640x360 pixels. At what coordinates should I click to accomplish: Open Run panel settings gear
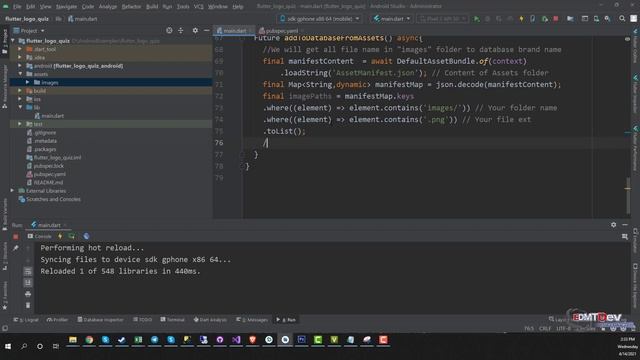tap(613, 225)
